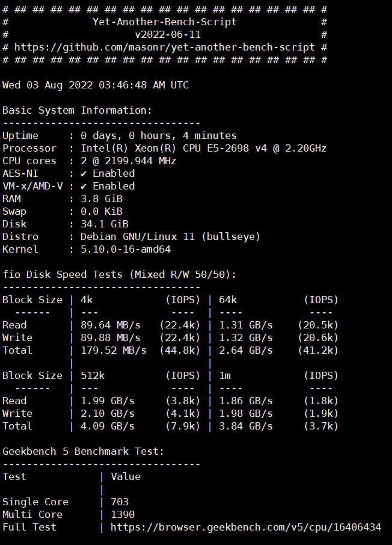
Task: Click the 512k Write 2.10 GB/s value
Action: coord(108,414)
